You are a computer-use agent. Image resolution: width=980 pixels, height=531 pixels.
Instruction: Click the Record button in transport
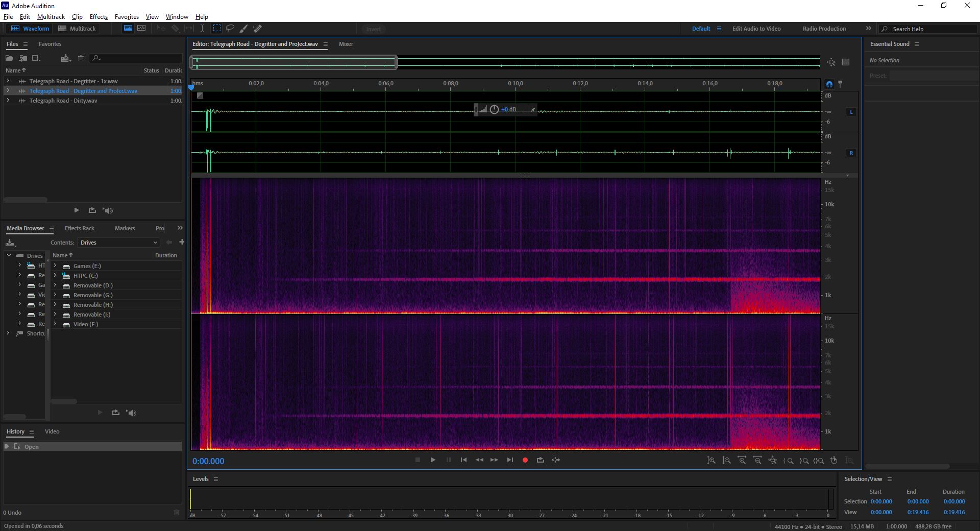525,460
